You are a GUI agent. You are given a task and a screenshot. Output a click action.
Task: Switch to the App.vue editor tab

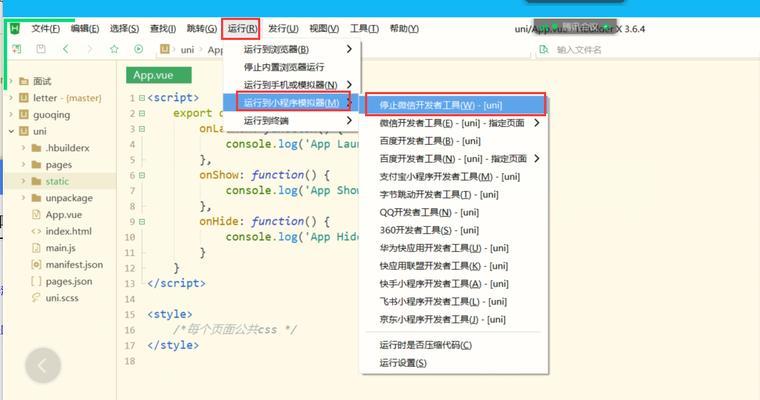(x=159, y=75)
